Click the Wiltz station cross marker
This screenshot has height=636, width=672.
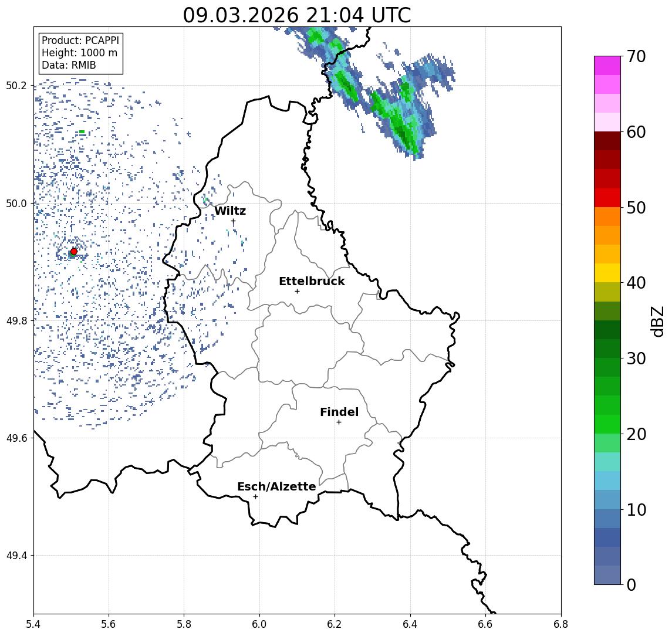point(233,221)
